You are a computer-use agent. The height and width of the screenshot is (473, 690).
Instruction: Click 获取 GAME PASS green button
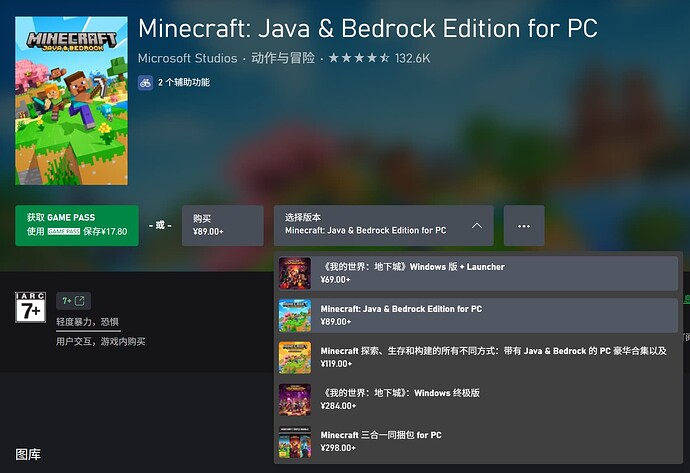pos(77,226)
